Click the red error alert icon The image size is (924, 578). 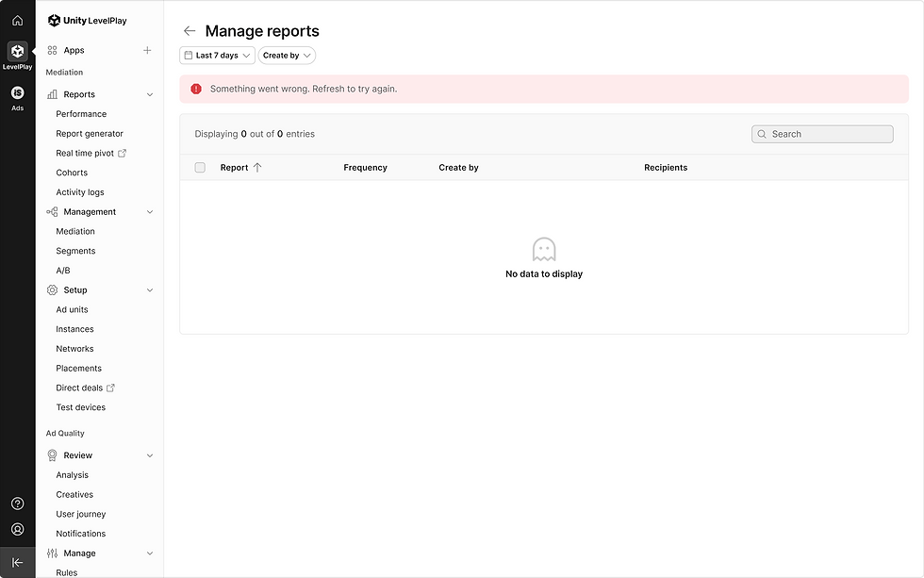pyautogui.click(x=196, y=89)
